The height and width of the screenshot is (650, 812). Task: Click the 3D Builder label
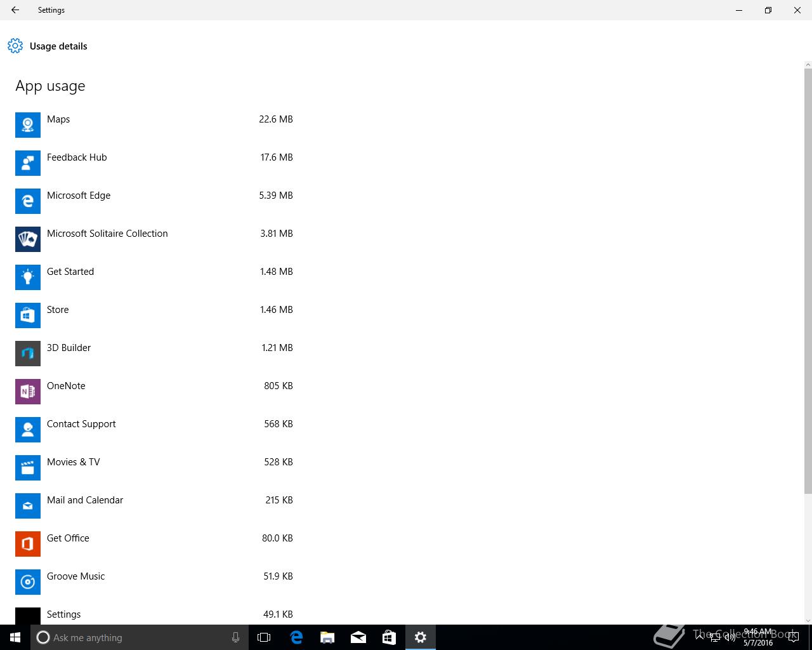pos(69,348)
